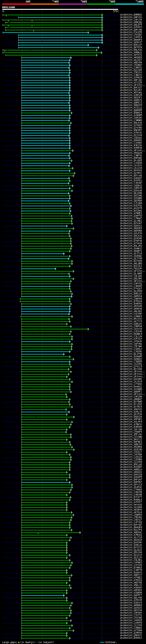The width and height of the screenshot is (146, 644).
Task: Click the green alignment bar for UniRef100_A9RNJ1
Action: pos(52,53)
